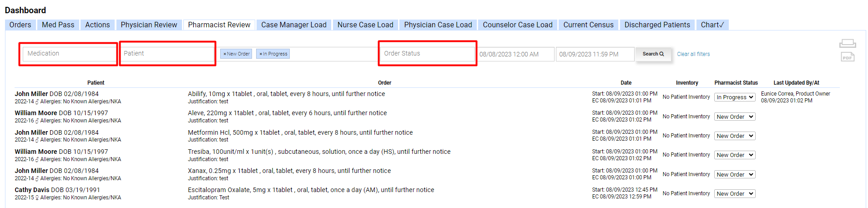The height and width of the screenshot is (208, 868).
Task: Click into the Patient filter field
Action: point(167,54)
